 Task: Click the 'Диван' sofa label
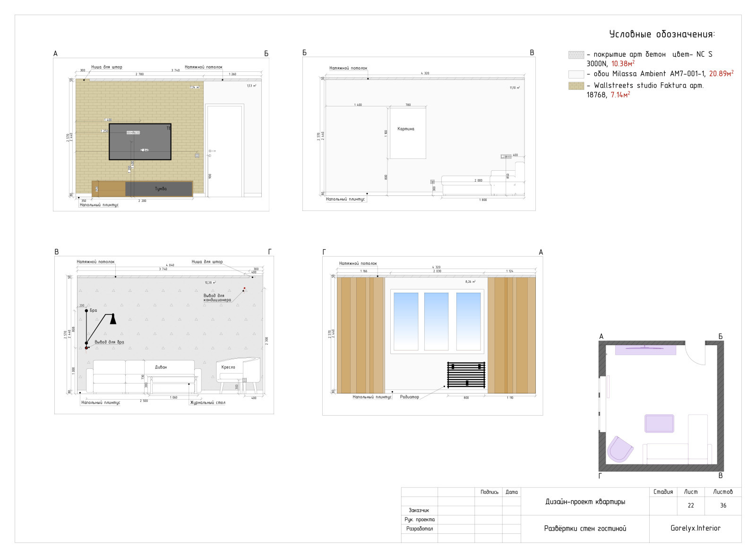[161, 367]
